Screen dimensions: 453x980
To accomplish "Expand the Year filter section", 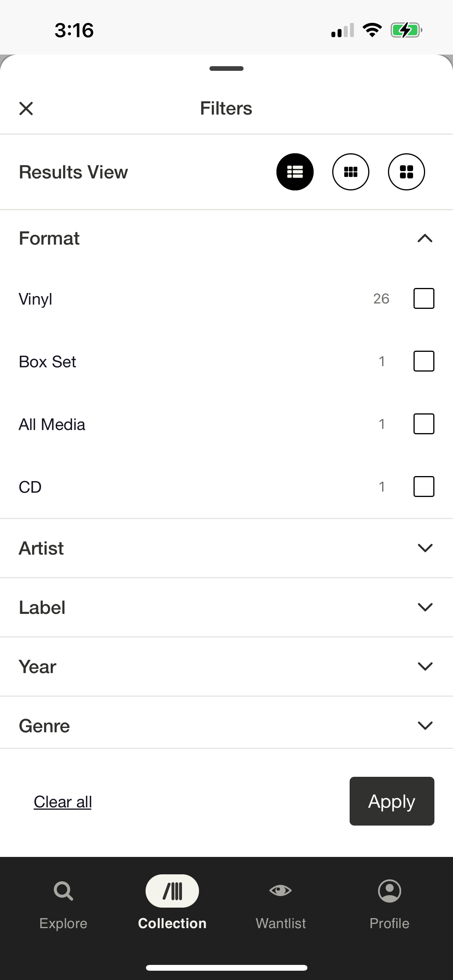I will [425, 666].
